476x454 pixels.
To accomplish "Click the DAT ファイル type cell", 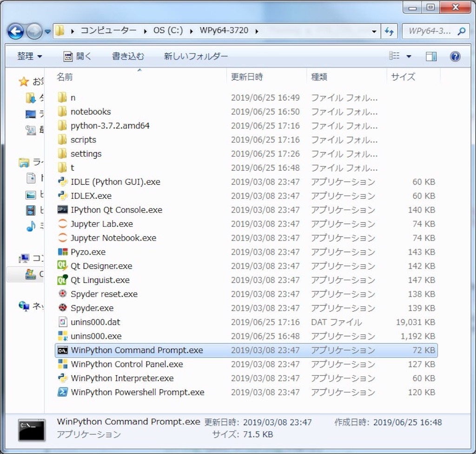I will (337, 322).
